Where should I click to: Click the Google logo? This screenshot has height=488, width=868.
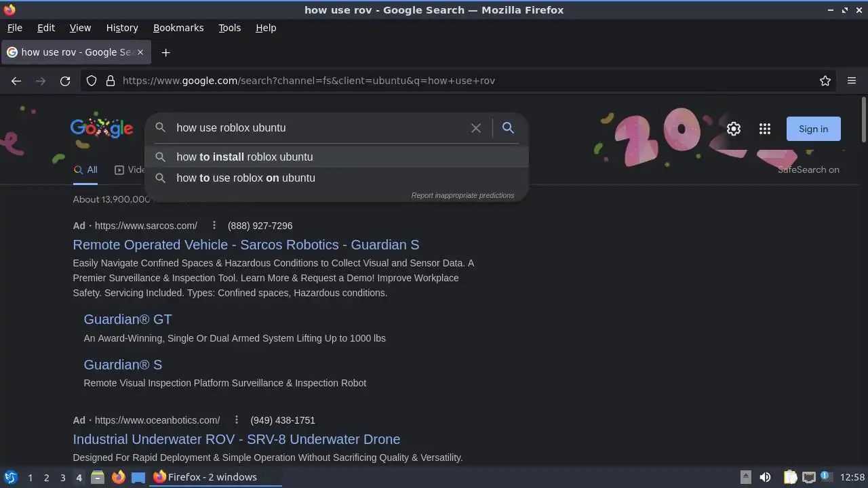[102, 127]
